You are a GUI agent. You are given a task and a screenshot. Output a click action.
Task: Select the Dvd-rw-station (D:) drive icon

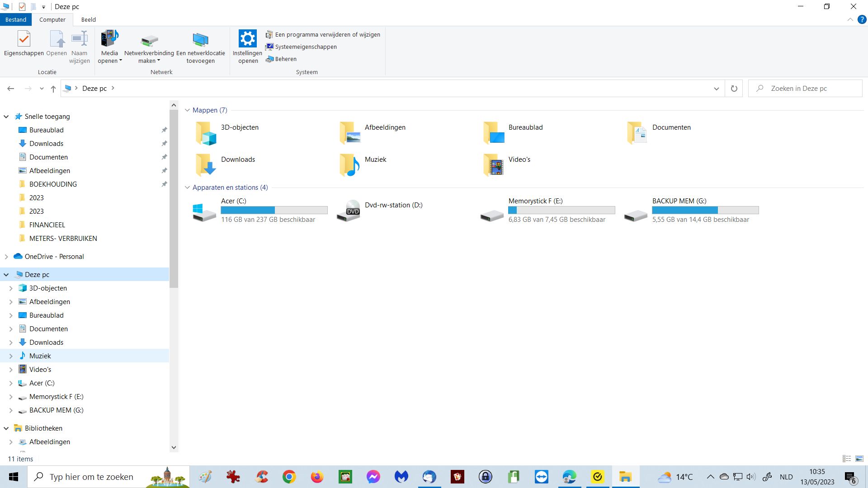[x=349, y=211]
